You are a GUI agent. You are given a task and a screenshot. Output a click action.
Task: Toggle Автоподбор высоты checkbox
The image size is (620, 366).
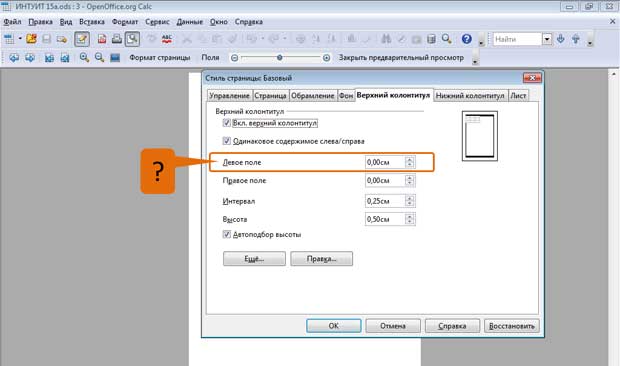(227, 234)
